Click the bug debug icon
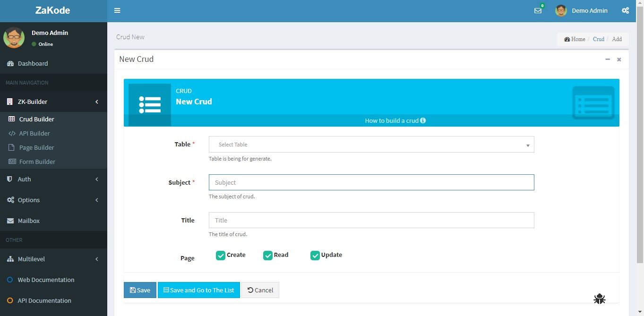The image size is (644, 316). click(599, 299)
